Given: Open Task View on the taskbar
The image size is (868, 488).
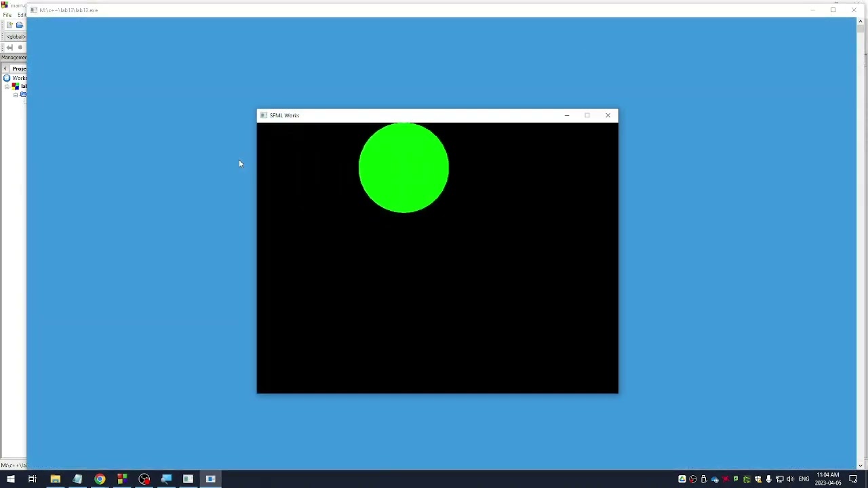Looking at the screenshot, I should click(x=33, y=479).
